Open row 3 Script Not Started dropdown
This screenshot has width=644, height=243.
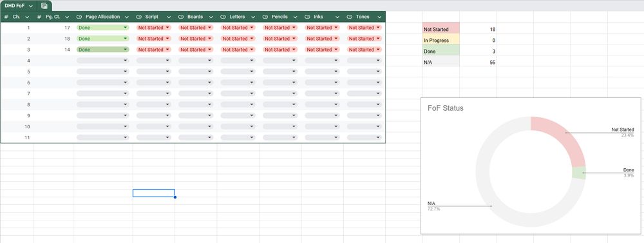(x=154, y=50)
